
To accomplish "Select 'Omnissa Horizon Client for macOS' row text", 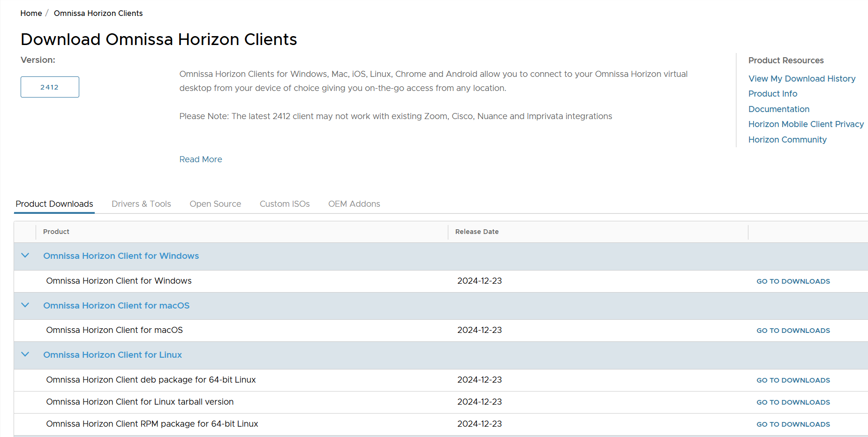I will (114, 330).
